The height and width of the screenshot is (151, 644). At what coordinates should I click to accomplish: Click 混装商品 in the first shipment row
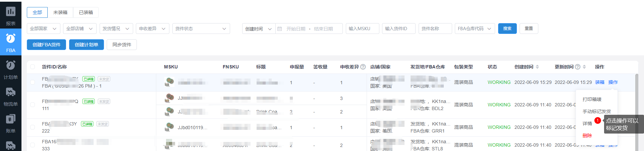coord(464,82)
